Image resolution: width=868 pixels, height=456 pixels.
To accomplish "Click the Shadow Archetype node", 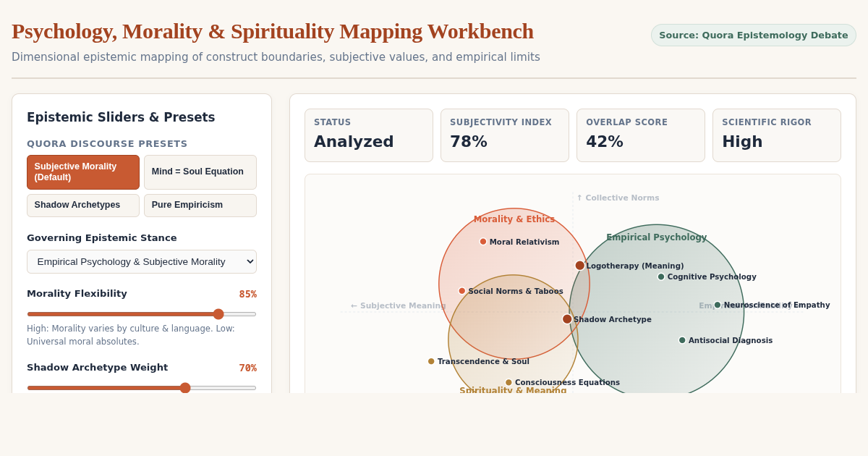I will pos(567,319).
